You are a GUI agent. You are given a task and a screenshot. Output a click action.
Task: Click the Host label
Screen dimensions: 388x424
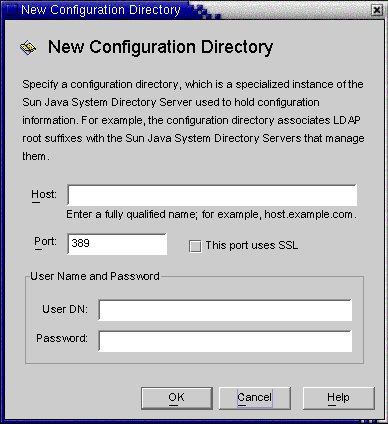(x=44, y=195)
